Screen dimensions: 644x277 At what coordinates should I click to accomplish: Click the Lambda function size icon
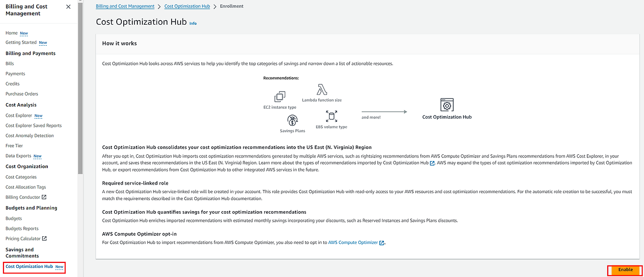[322, 90]
